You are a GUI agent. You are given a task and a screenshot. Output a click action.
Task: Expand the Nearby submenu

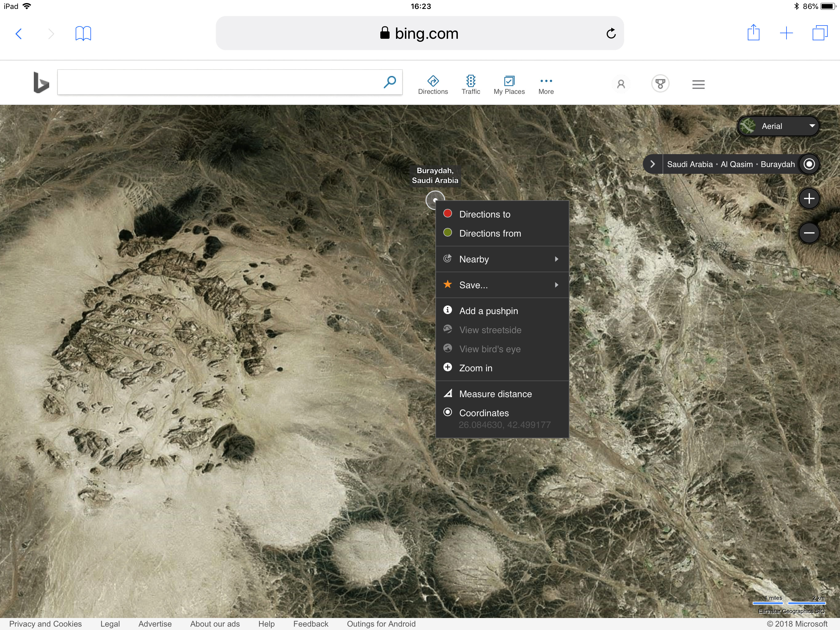(x=502, y=259)
